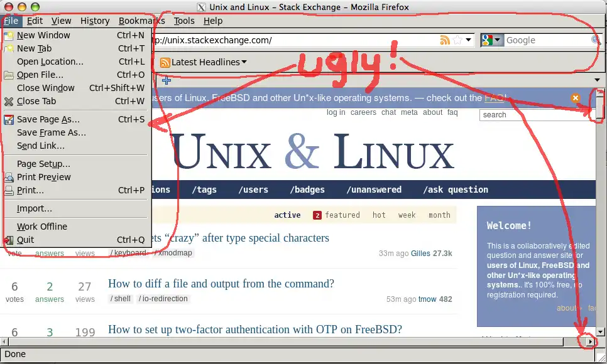This screenshot has width=607, height=364.
Task: Click the Google search input field
Action: 548,40
